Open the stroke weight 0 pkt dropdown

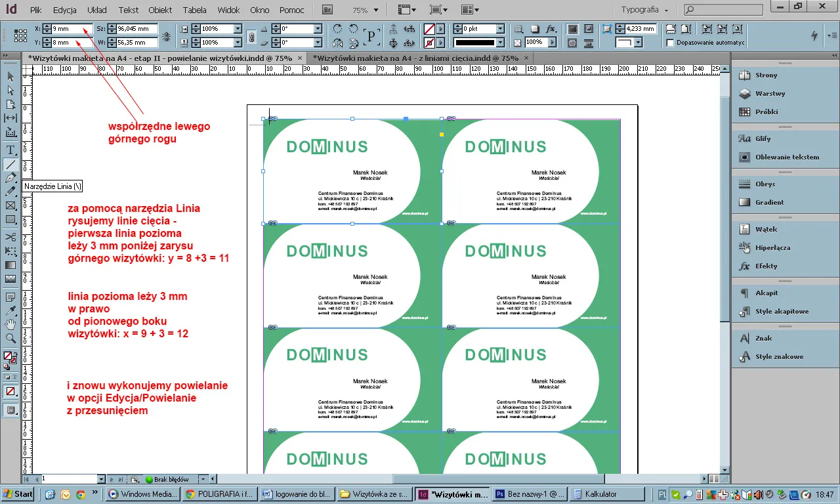coord(500,29)
